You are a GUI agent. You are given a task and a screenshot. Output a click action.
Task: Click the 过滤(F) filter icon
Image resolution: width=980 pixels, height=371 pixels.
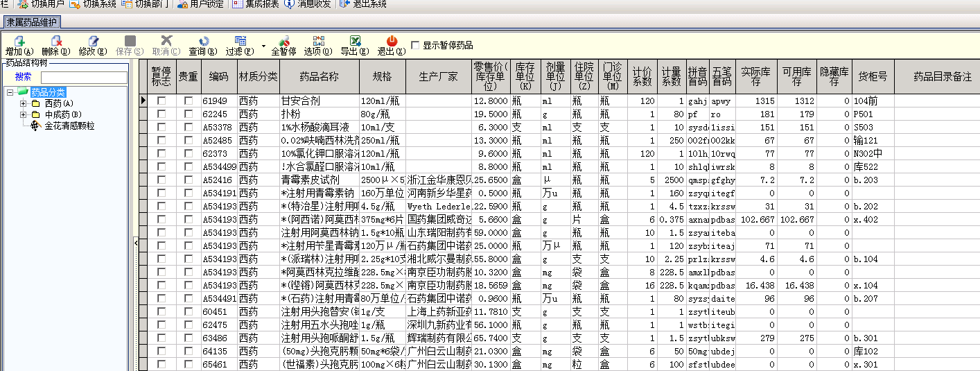[240, 41]
